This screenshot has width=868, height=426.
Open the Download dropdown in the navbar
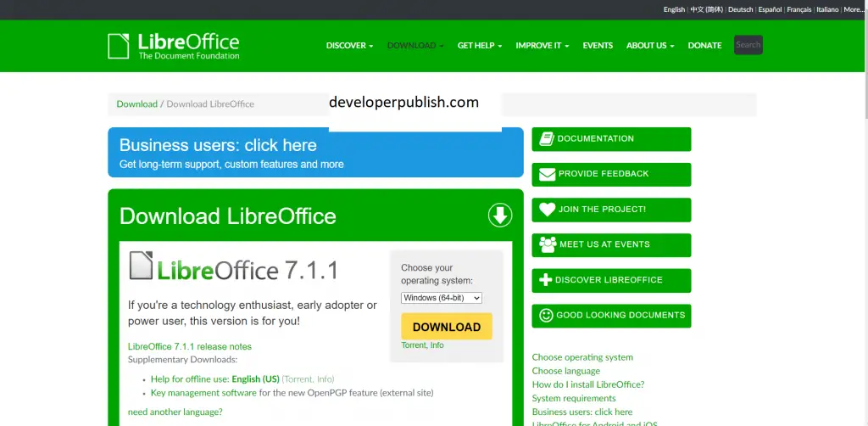[415, 46]
